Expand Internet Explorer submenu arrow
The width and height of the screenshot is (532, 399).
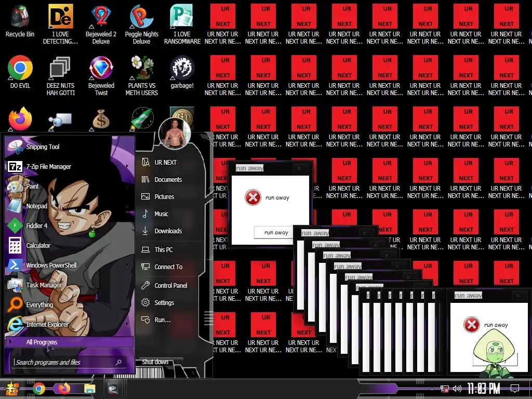[x=127, y=324]
